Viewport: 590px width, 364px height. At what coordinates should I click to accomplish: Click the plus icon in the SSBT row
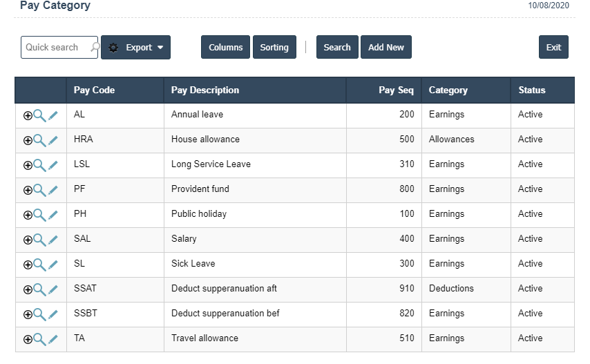pyautogui.click(x=28, y=315)
